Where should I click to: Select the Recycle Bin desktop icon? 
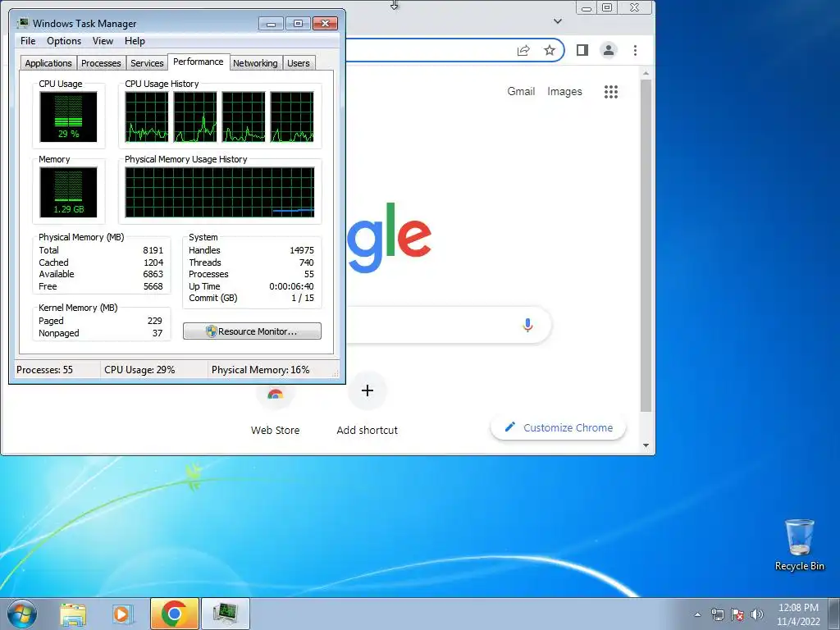(x=799, y=546)
